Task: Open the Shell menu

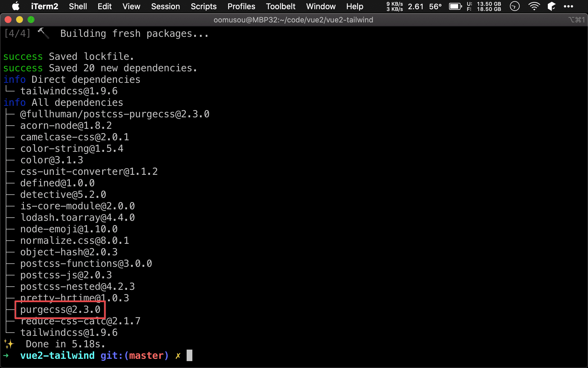Action: coord(78,6)
